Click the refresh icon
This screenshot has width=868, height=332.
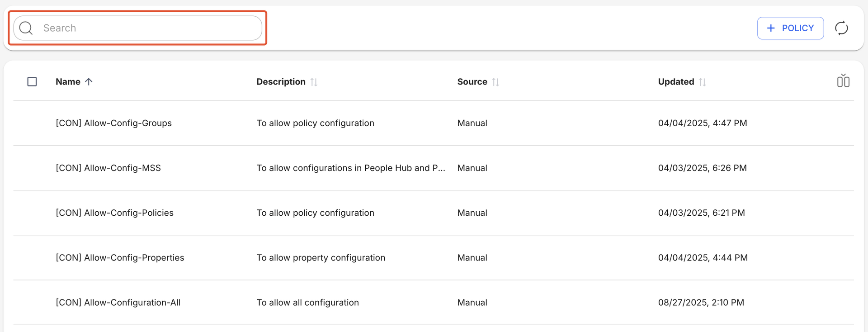(x=841, y=28)
